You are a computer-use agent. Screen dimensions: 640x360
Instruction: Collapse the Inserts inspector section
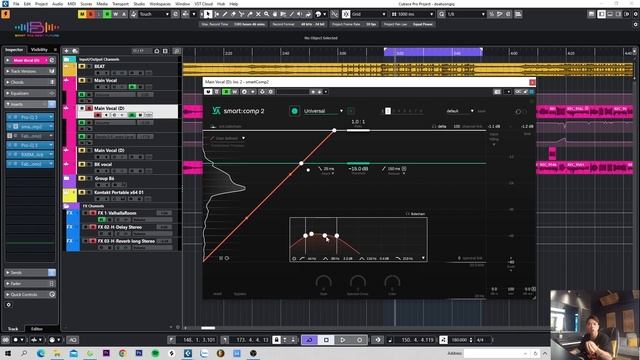30,104
